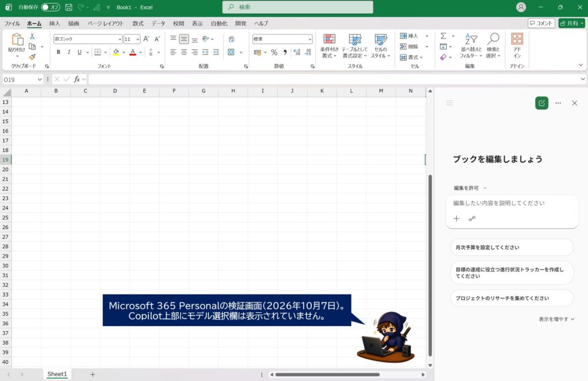Toggle Underline formatting
This screenshot has width=588, height=381.
[79, 52]
